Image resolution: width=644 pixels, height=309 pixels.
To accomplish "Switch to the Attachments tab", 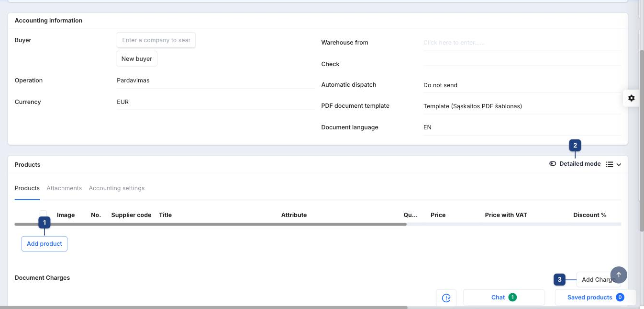I will coord(64,188).
